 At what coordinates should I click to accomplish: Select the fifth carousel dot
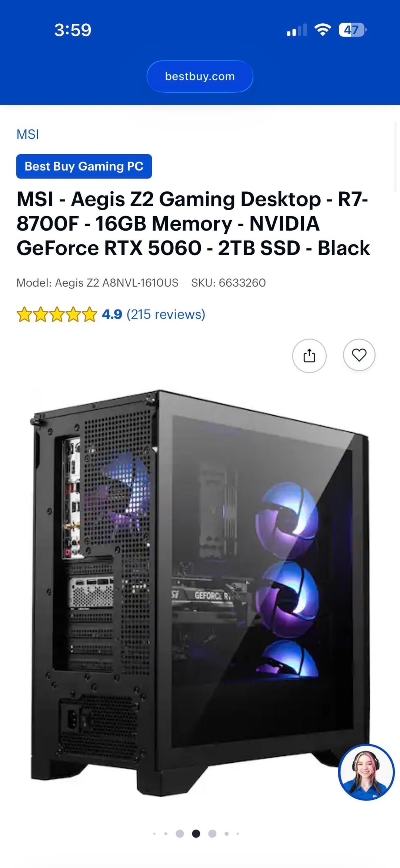tap(212, 834)
